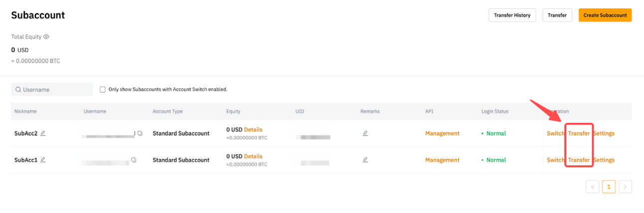This screenshot has height=213, width=644.
Task: Focus the Username search field
Action: (55, 89)
